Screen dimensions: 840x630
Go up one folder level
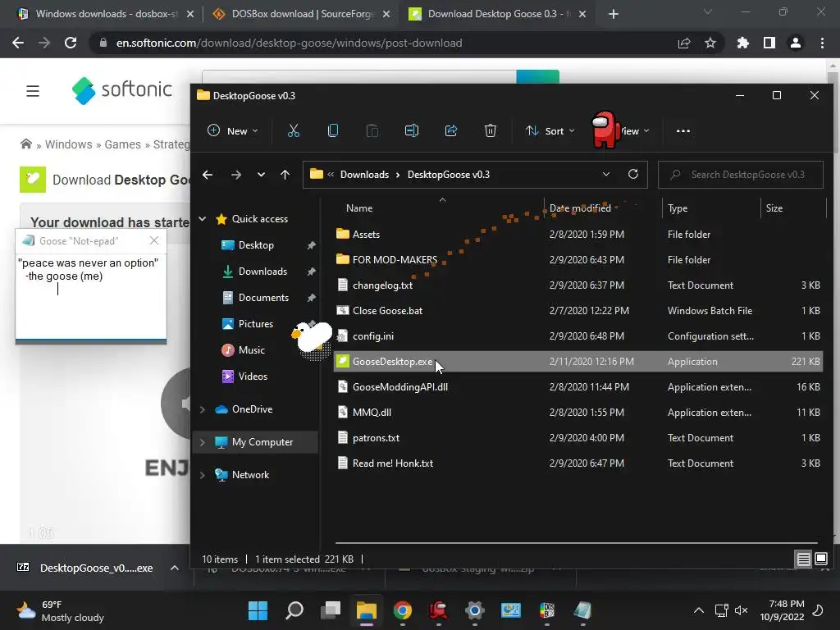click(285, 175)
